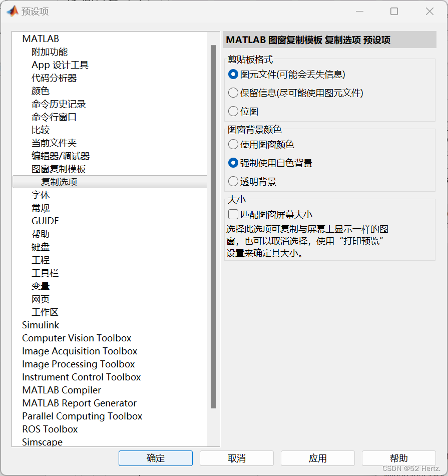This screenshot has width=448, height=476.
Task: Open the GUIDE preferences page
Action: click(x=45, y=221)
